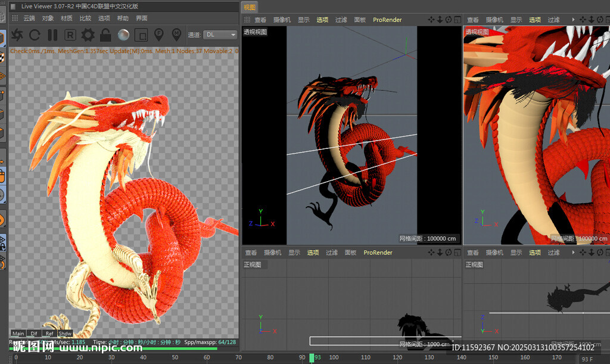Activate the render region icon
Viewport: 610px width, 364px height.
pyautogui.click(x=141, y=35)
